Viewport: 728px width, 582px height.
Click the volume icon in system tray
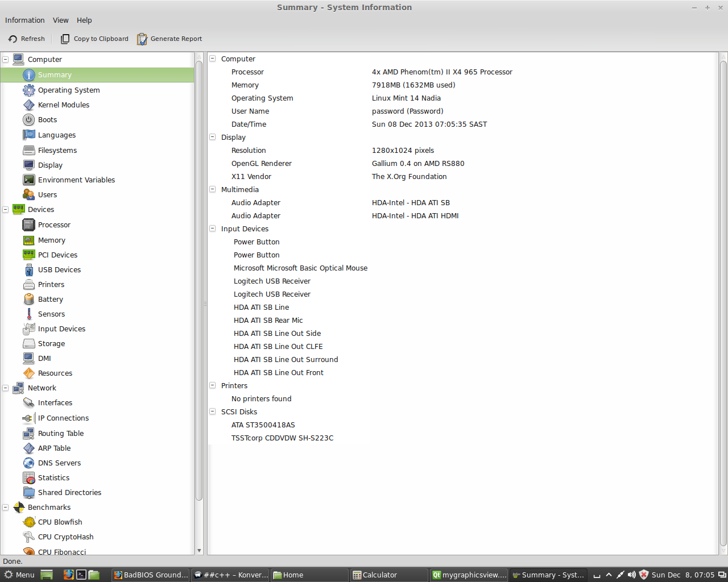[x=631, y=575]
